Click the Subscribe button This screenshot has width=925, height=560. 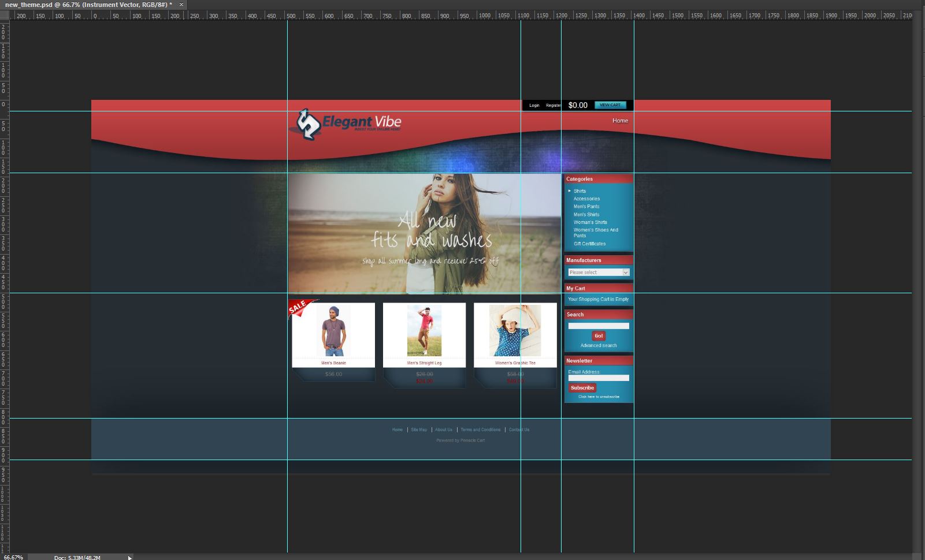582,388
